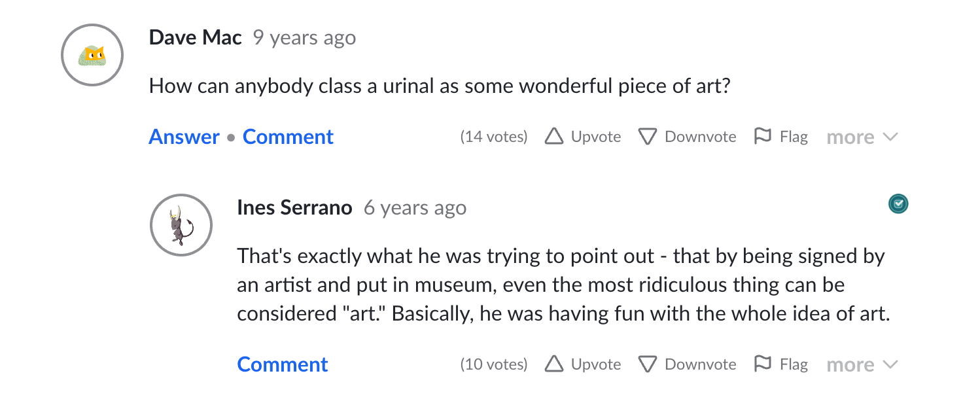
Task: Click the 6 years ago timestamp
Action: tap(415, 207)
